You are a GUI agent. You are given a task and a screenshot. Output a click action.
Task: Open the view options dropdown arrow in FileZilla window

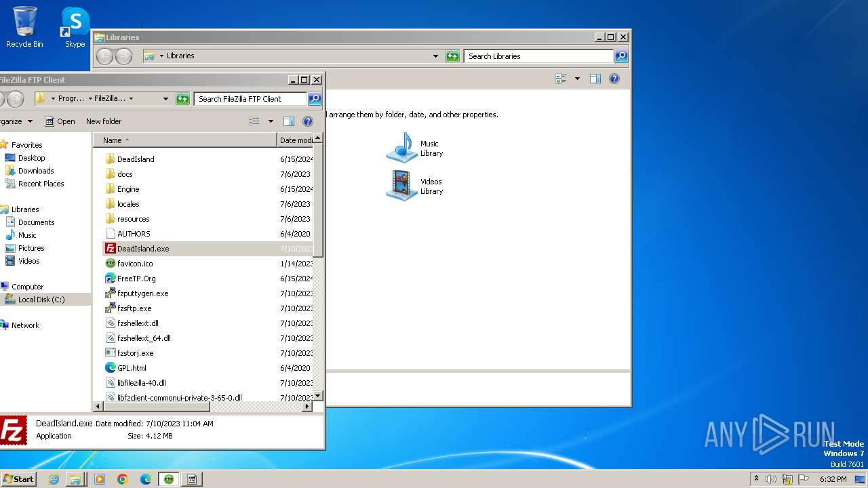click(x=271, y=121)
